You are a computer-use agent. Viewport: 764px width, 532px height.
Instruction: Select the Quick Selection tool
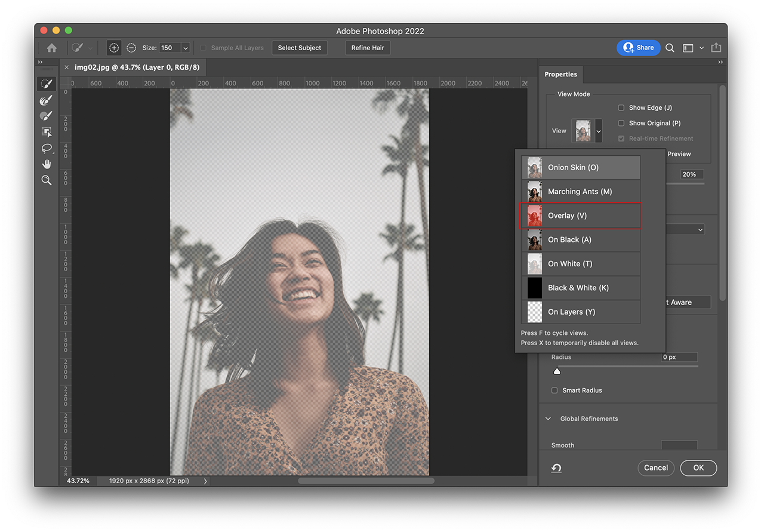point(46,84)
